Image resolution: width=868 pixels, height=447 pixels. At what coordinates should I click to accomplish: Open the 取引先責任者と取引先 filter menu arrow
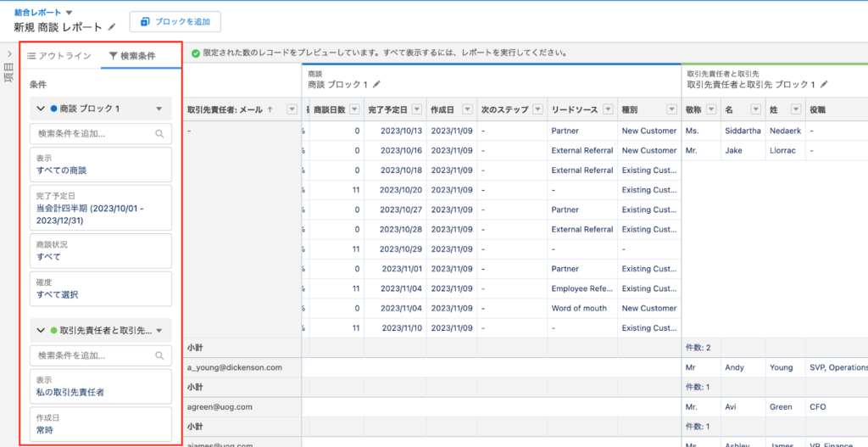click(159, 330)
